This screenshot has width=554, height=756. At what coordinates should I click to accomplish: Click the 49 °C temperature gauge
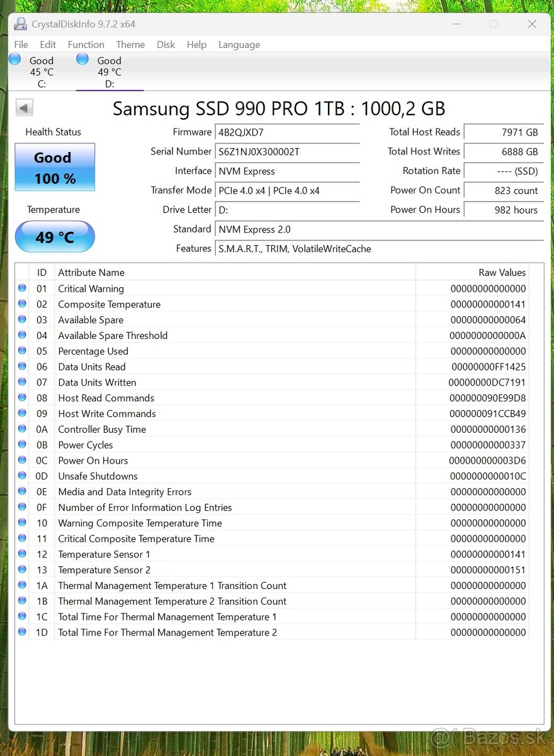[x=54, y=237]
